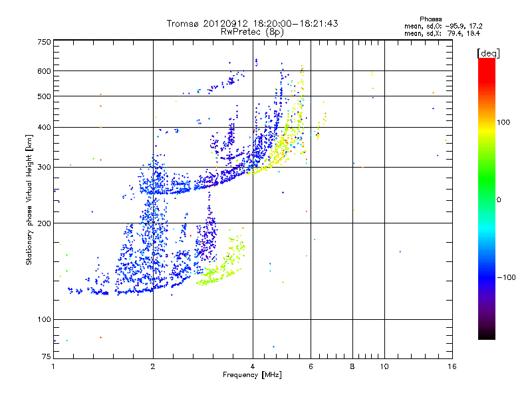Click the x-axis tick label '4'
This screenshot has height=399, width=532.
pos(253,366)
